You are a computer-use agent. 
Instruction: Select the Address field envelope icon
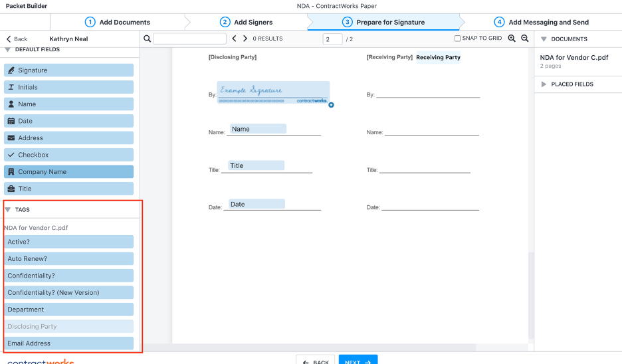point(11,138)
